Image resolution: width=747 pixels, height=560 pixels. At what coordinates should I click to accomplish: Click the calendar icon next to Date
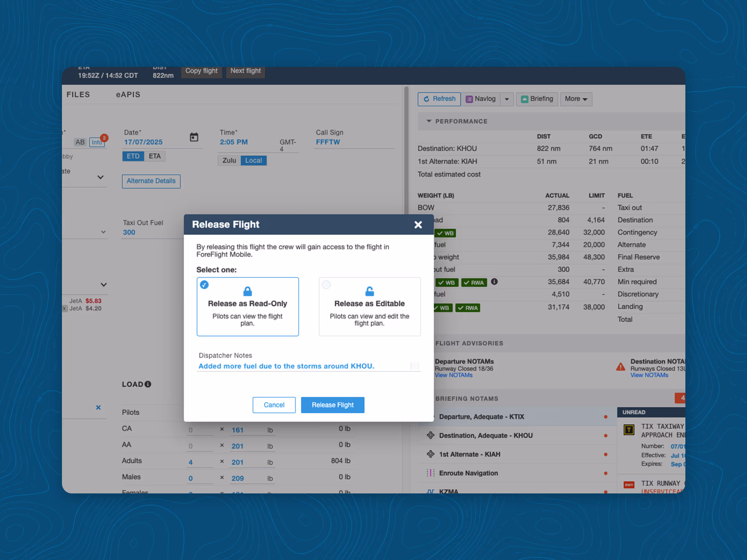tap(194, 137)
